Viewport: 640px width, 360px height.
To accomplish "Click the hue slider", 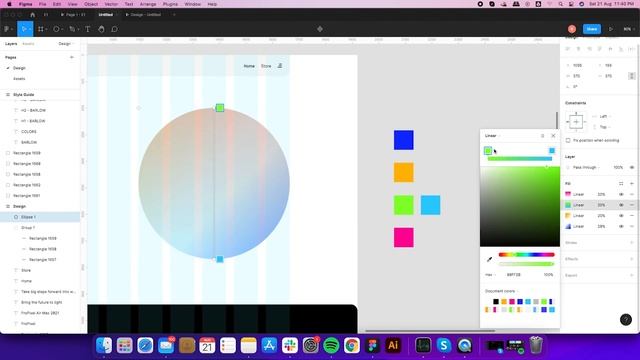I will 527,254.
